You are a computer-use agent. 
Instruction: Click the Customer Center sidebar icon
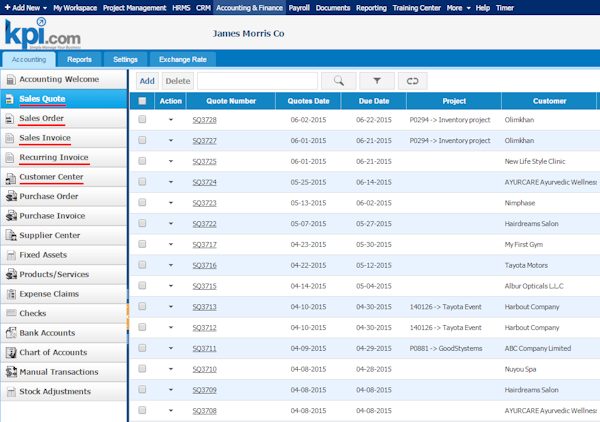pyautogui.click(x=11, y=178)
